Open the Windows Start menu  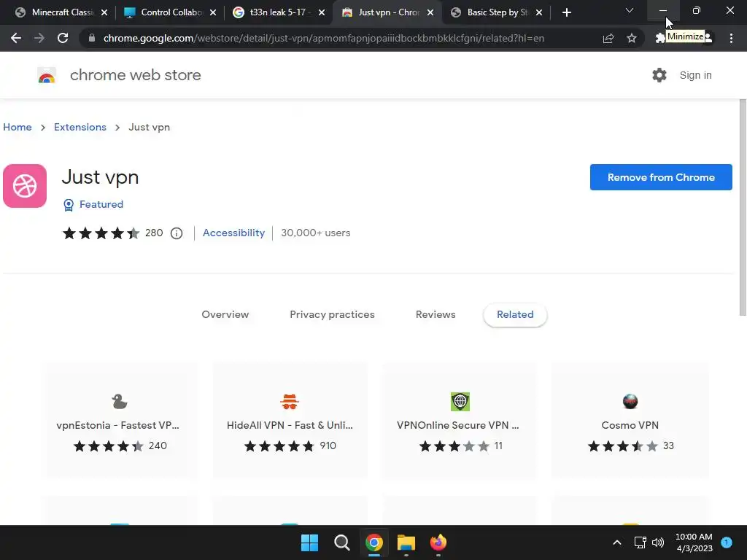point(309,542)
